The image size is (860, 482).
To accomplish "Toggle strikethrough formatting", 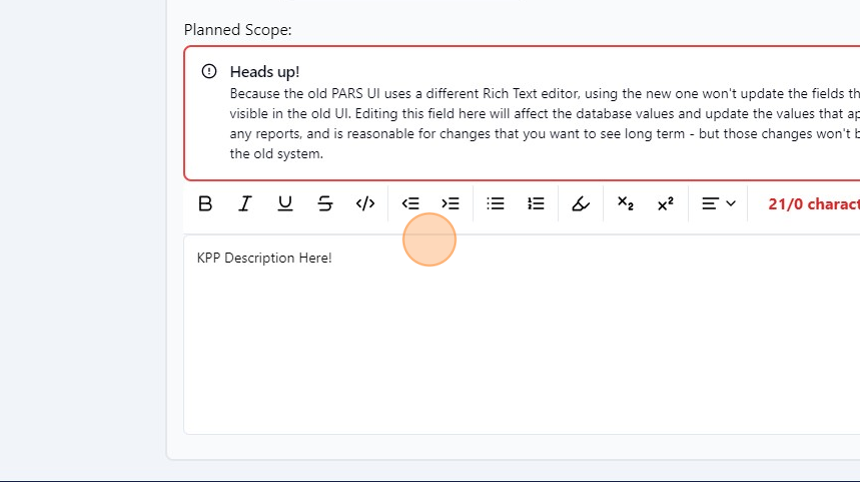I will tap(325, 204).
